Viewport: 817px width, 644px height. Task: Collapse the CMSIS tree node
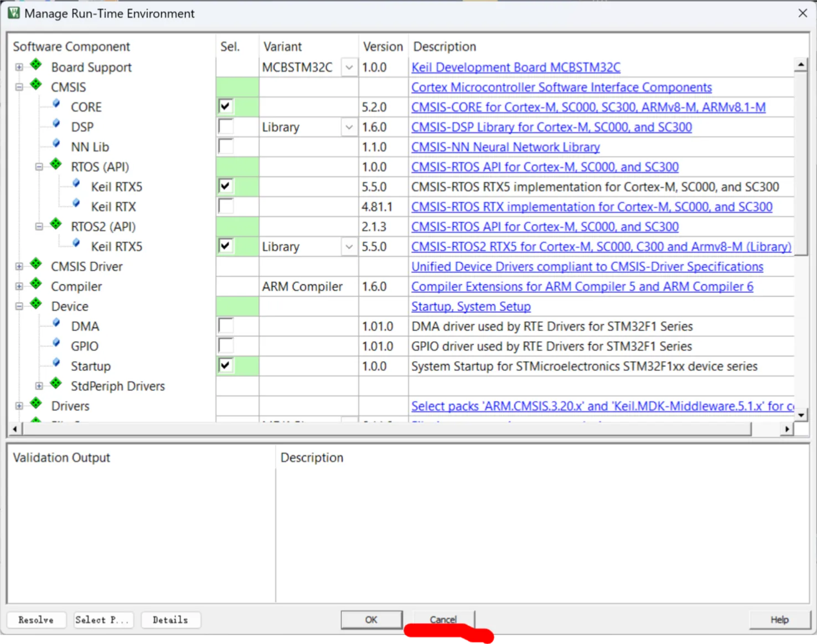(x=19, y=87)
